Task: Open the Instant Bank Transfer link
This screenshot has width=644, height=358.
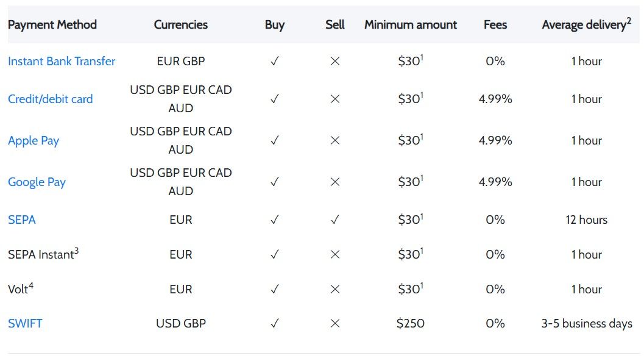Action: [x=62, y=61]
